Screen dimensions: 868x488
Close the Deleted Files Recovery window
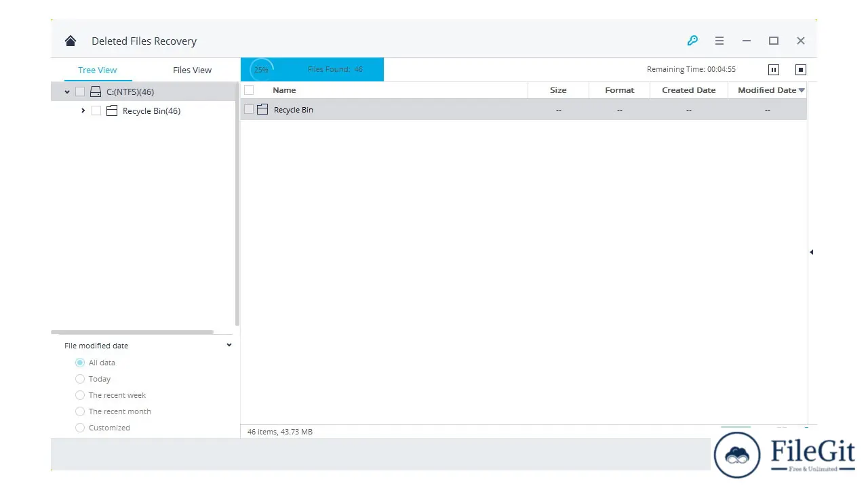(801, 41)
